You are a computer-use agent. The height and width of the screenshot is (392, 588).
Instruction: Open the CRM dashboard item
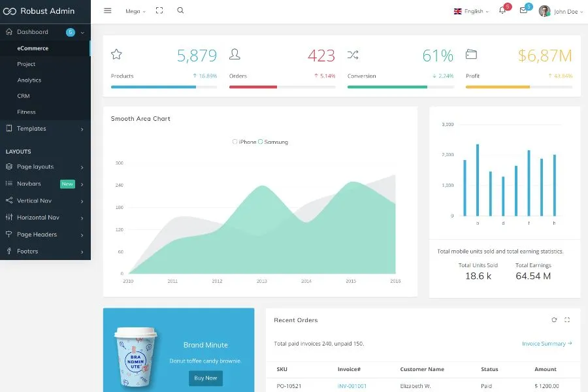pos(24,96)
